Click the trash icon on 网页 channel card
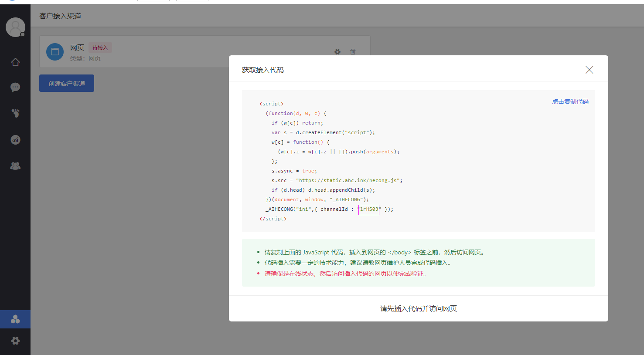 353,52
